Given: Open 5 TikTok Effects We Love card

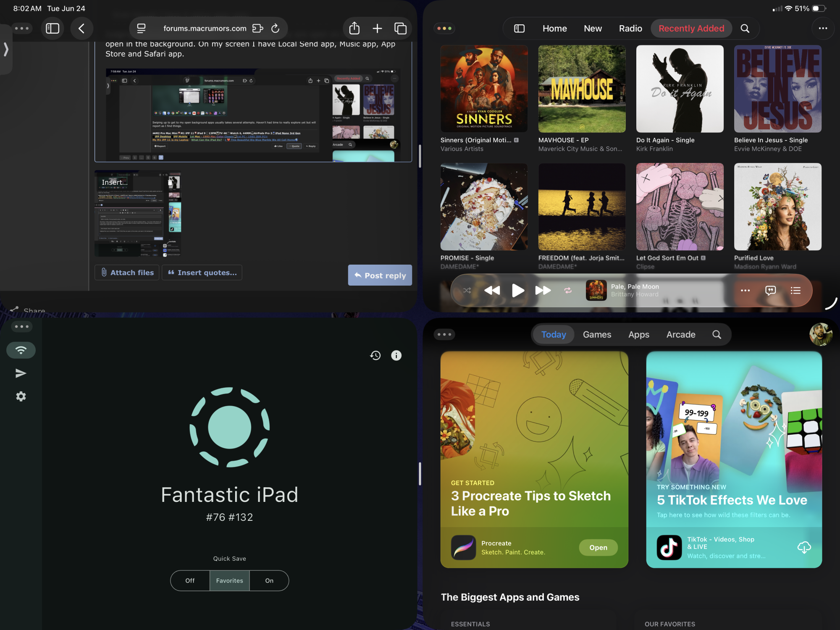Looking at the screenshot, I should click(734, 459).
